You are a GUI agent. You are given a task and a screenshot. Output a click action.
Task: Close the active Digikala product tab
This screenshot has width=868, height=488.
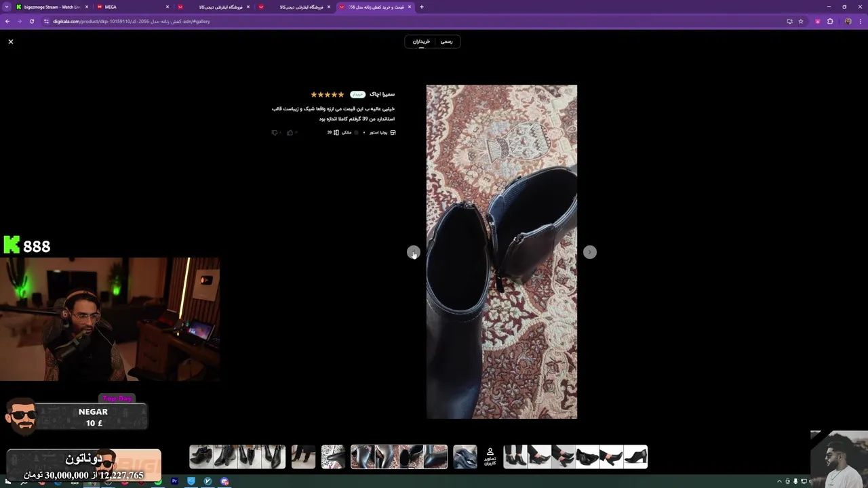[x=410, y=7]
